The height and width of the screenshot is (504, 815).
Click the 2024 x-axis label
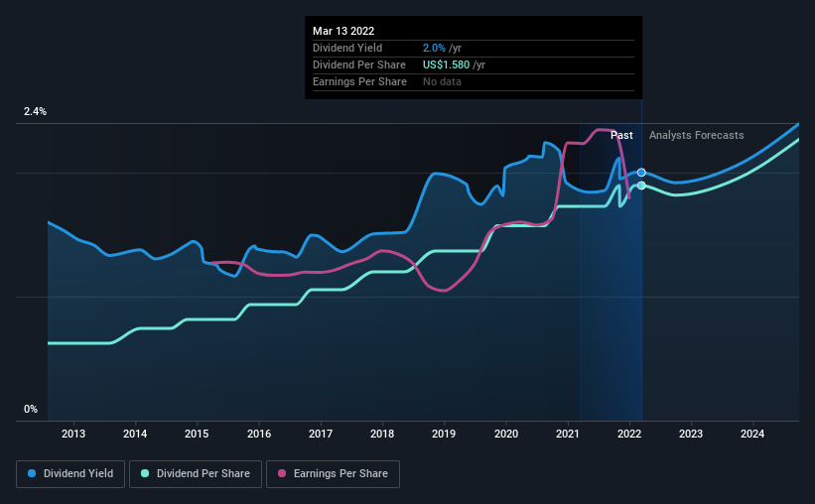752,434
